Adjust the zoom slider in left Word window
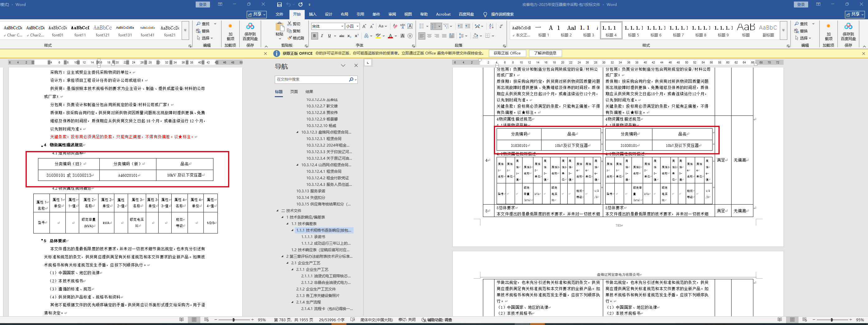Viewport: 868px width, 325px height. 233,320
